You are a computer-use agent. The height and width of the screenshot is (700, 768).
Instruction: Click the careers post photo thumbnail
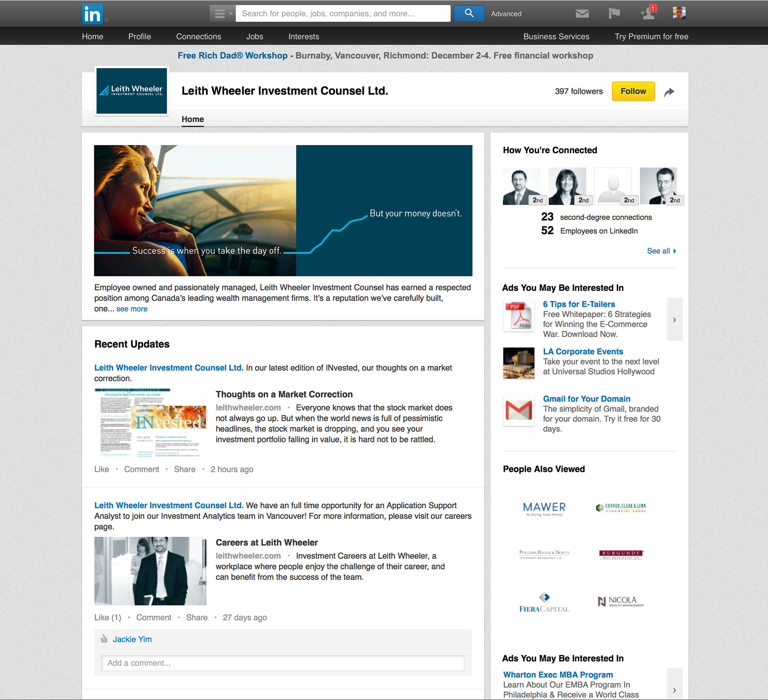[x=150, y=571]
